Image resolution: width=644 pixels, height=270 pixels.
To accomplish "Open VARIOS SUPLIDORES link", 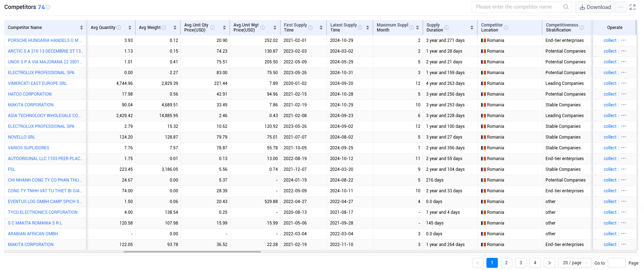I will pyautogui.click(x=29, y=148).
